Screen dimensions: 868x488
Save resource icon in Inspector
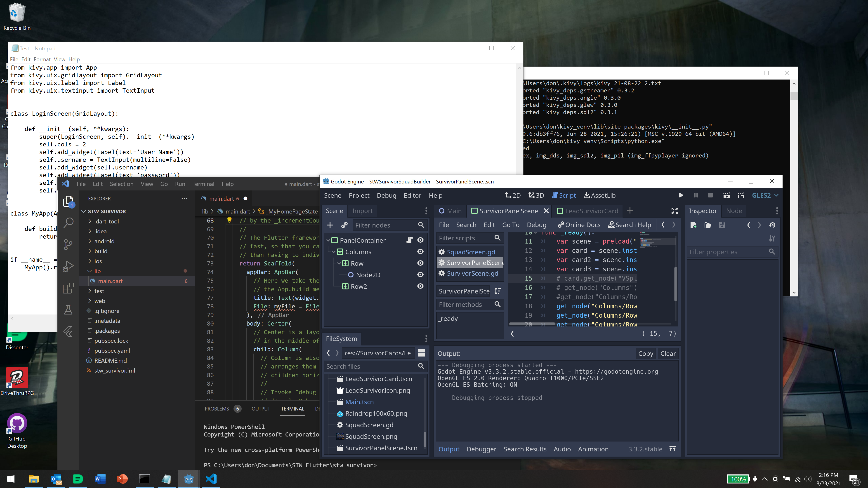(722, 225)
